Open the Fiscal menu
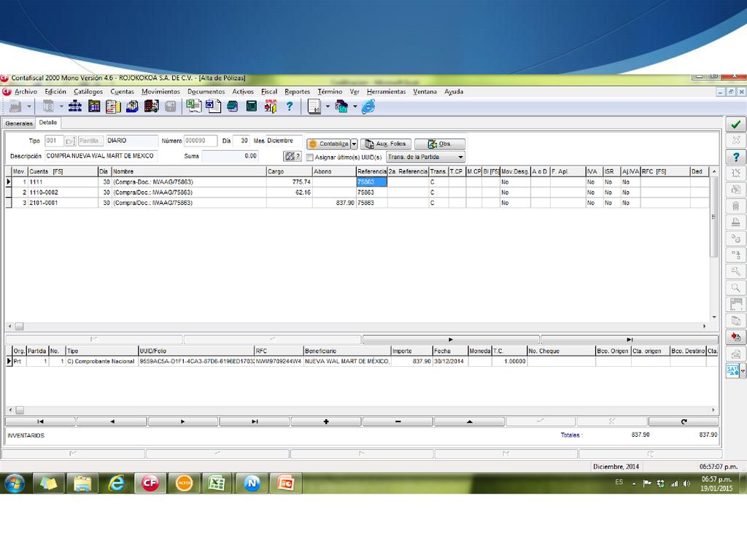The height and width of the screenshot is (560, 747). 269,91
